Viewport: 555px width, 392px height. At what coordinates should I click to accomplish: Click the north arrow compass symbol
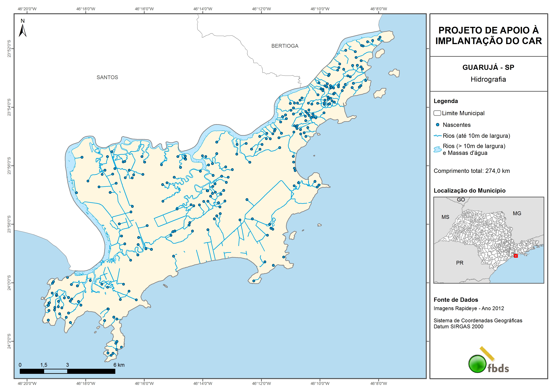22,31
